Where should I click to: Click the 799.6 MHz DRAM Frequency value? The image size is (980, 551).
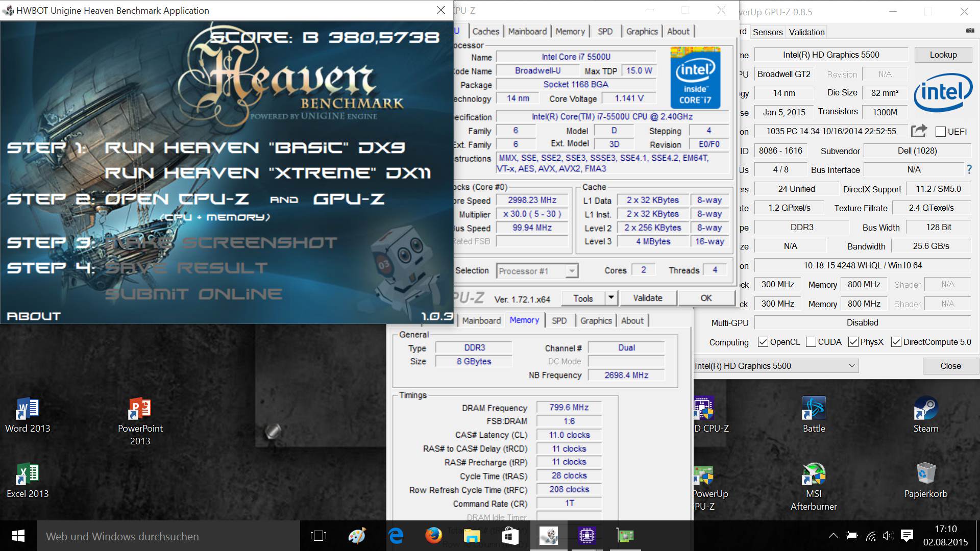569,407
